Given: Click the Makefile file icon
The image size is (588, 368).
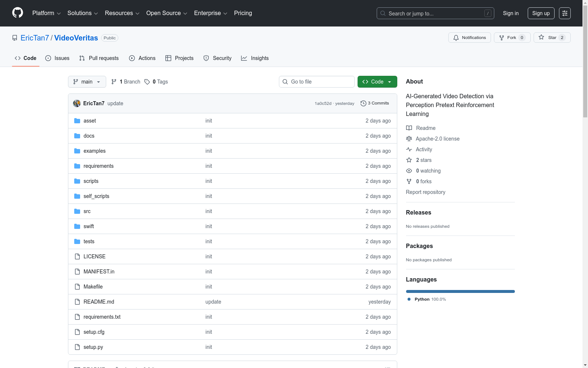Looking at the screenshot, I should (77, 287).
